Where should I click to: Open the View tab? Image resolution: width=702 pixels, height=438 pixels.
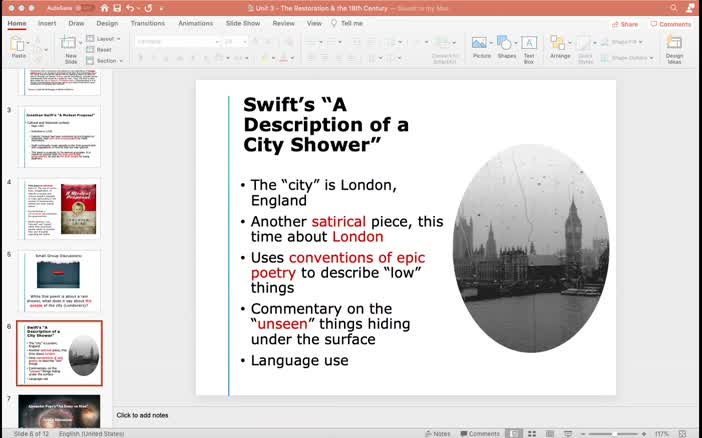(x=314, y=23)
